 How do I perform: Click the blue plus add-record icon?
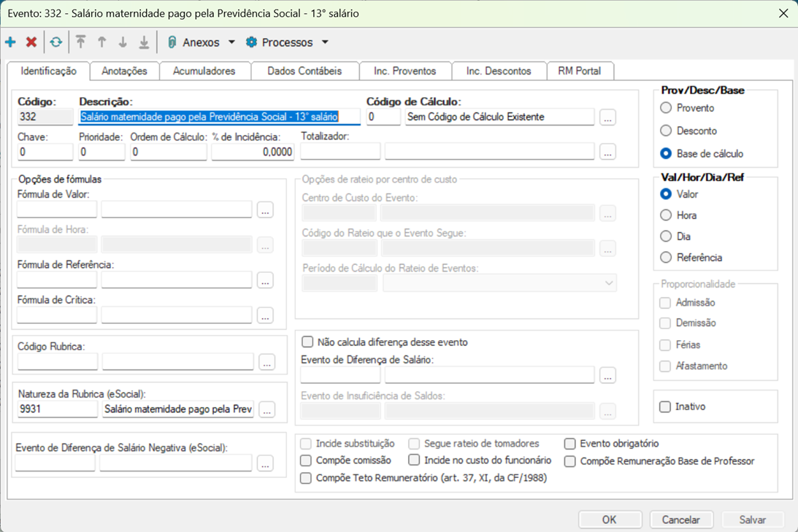10,42
